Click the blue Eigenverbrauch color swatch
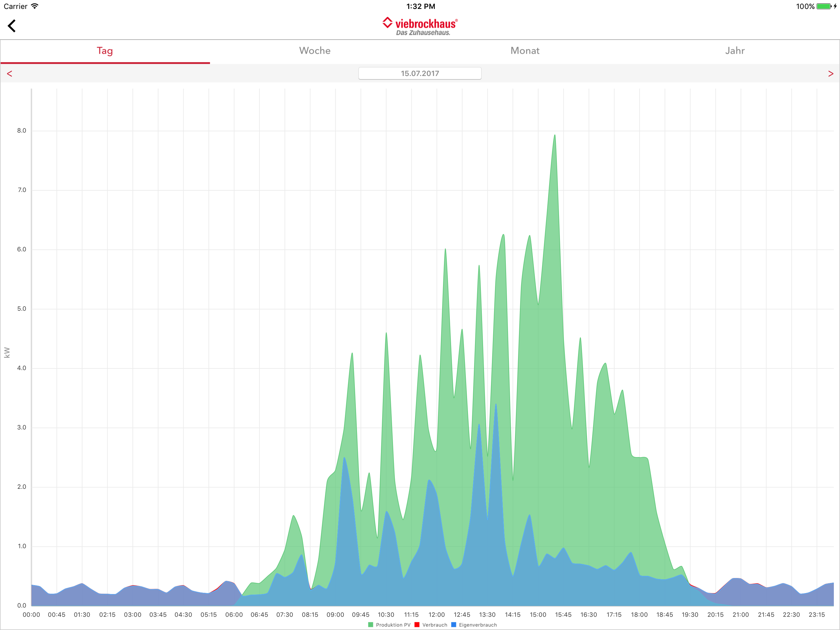The height and width of the screenshot is (630, 840). (x=454, y=625)
